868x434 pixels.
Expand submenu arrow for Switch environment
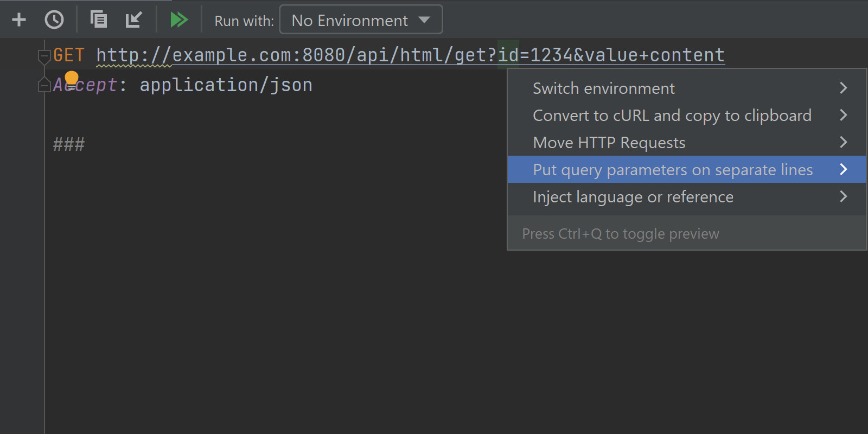click(x=843, y=88)
